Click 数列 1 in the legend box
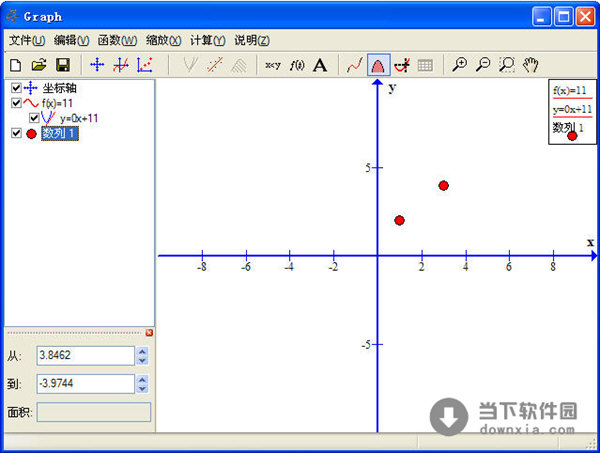 pyautogui.click(x=568, y=128)
